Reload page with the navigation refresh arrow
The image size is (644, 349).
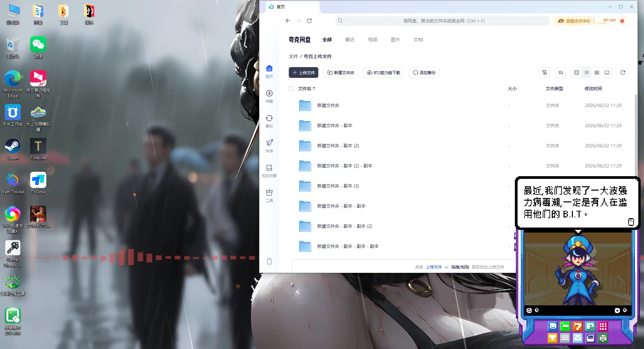309,21
